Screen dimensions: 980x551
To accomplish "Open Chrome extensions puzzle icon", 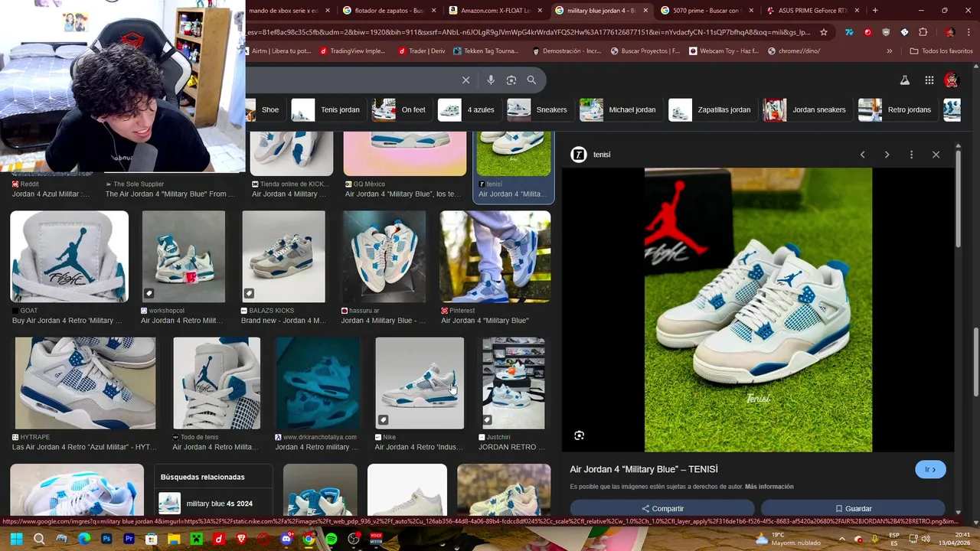I will pos(923,32).
